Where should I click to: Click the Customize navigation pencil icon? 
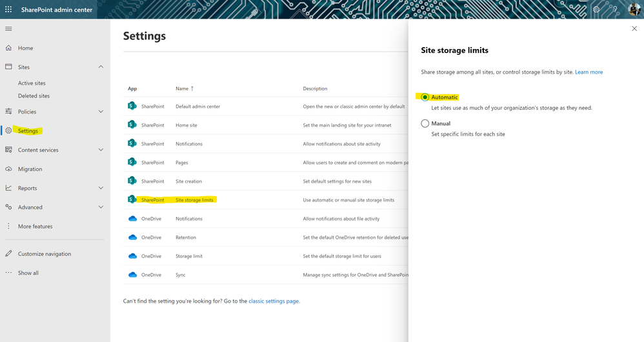coord(8,254)
